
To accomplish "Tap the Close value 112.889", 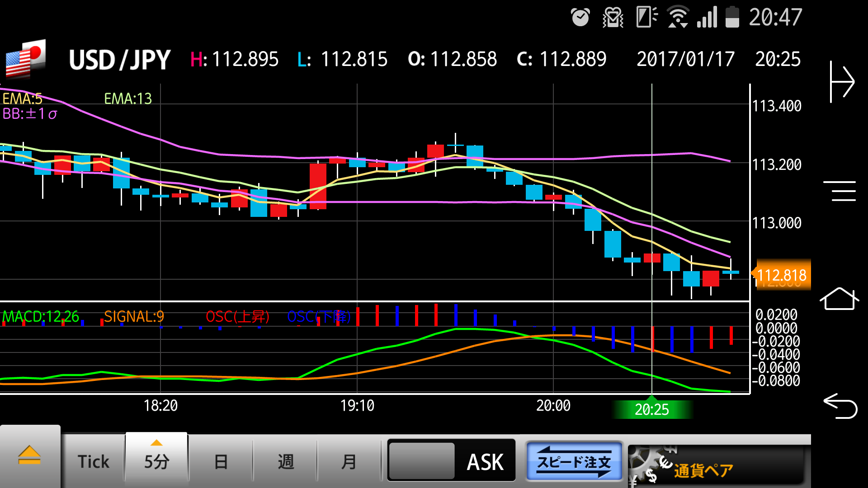I will [573, 59].
